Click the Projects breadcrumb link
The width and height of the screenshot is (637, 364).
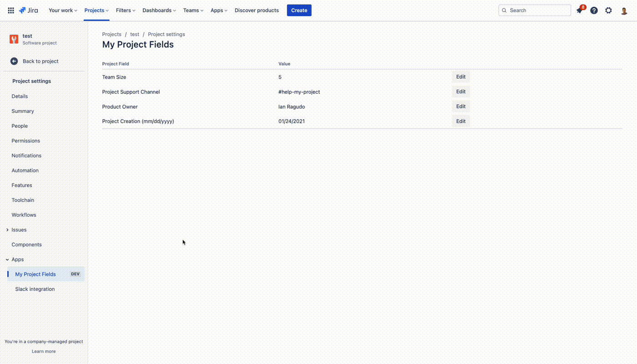(111, 34)
